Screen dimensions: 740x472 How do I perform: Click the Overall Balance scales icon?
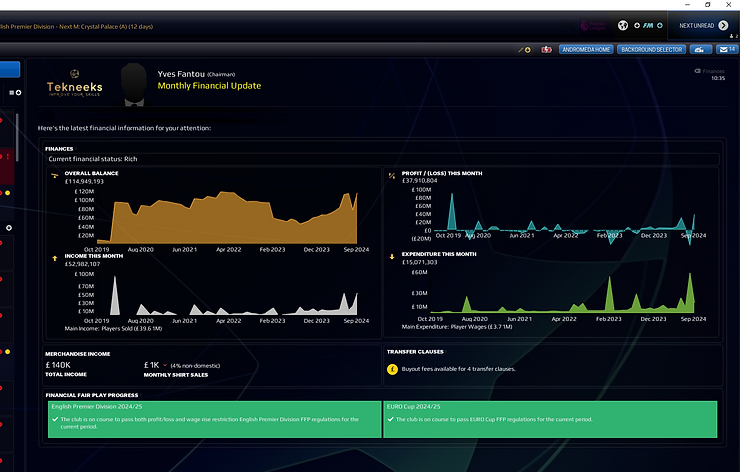point(55,176)
